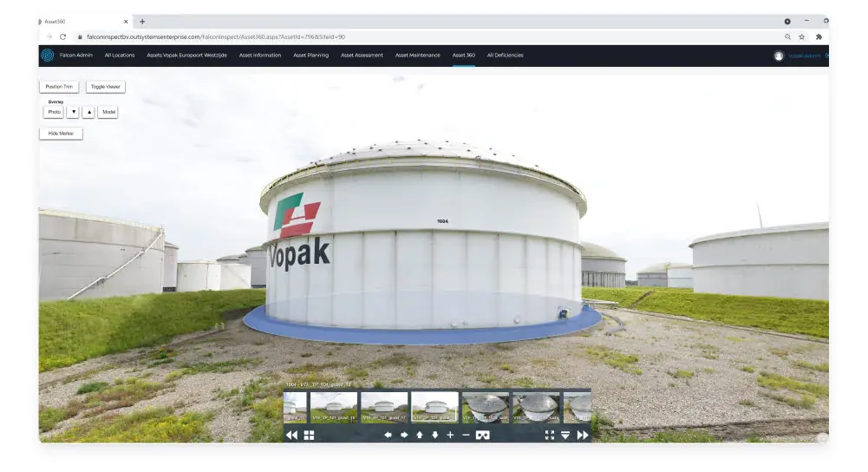This screenshot has height=472, width=868.
Task: Click the Toggle Viewer button
Action: pos(105,87)
